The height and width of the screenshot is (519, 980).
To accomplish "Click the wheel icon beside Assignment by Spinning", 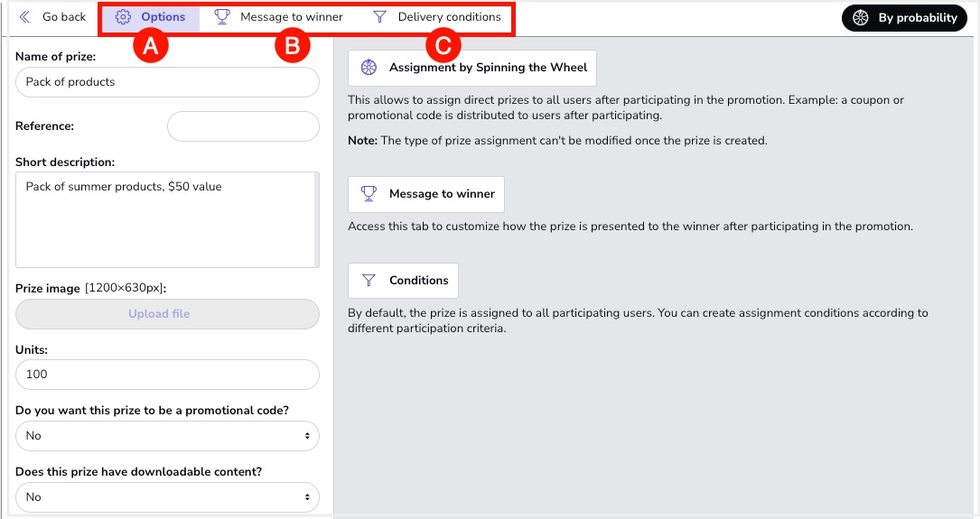I will pyautogui.click(x=369, y=68).
